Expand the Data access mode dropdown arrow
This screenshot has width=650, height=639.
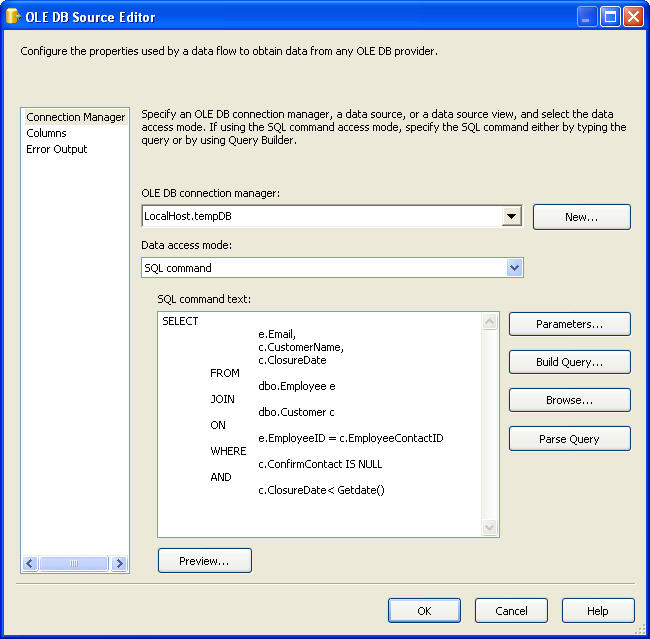(514, 268)
